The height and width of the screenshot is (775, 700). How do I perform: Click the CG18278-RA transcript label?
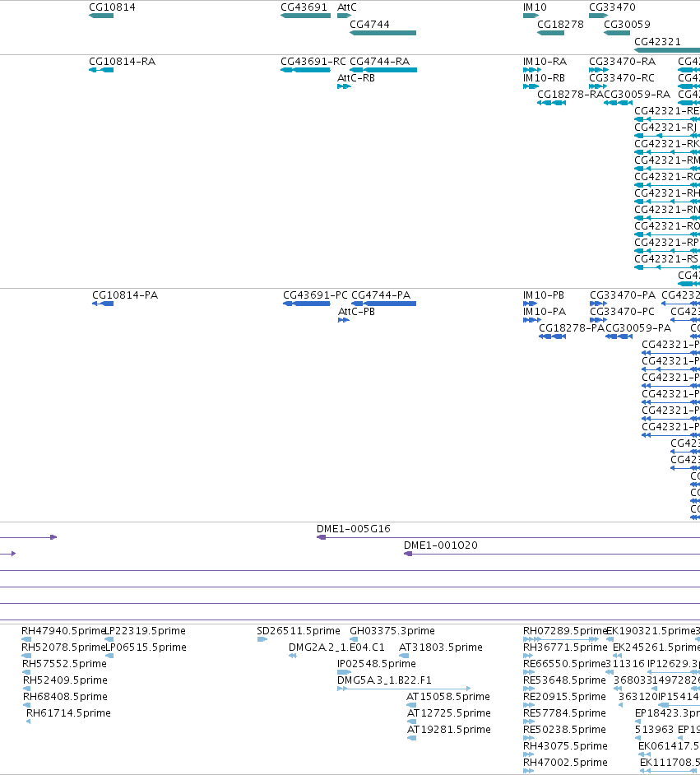point(570,95)
